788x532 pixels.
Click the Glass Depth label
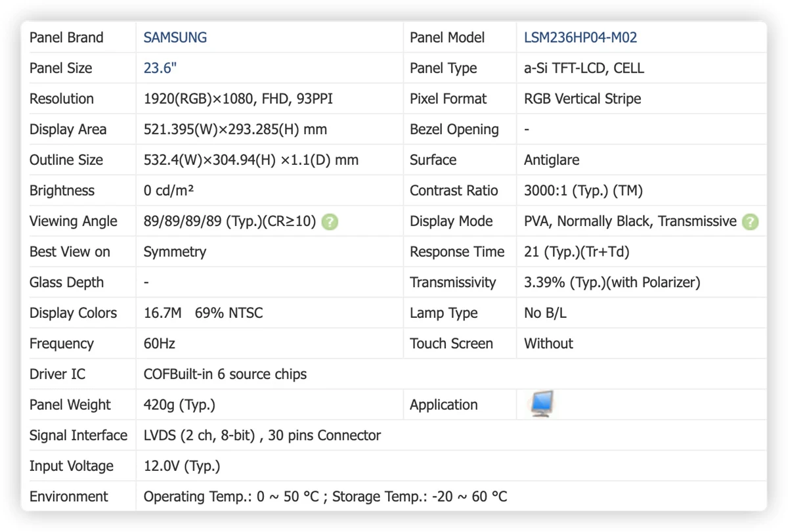point(66,283)
